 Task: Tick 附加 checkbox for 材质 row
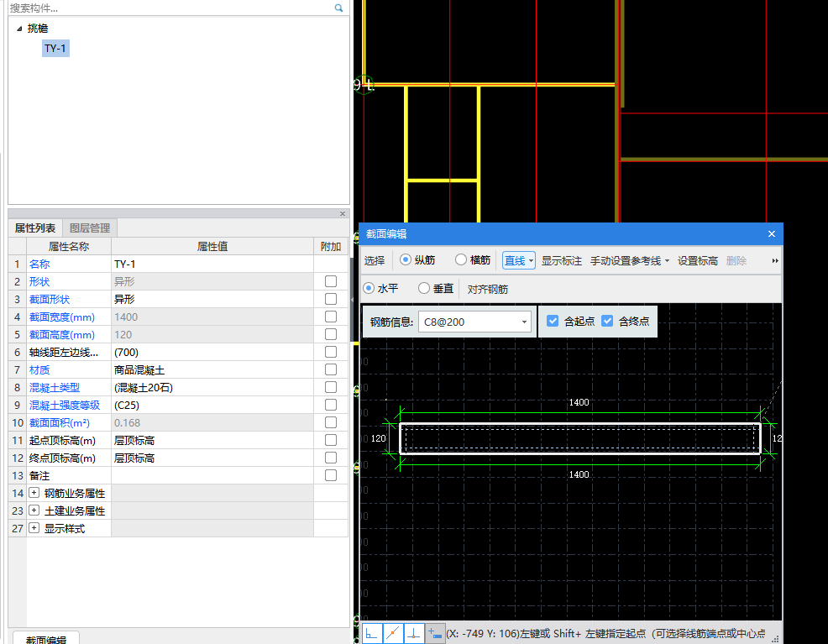[x=331, y=369]
